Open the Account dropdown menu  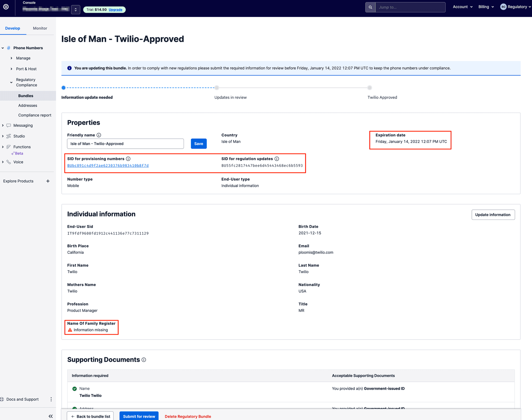click(x=463, y=7)
